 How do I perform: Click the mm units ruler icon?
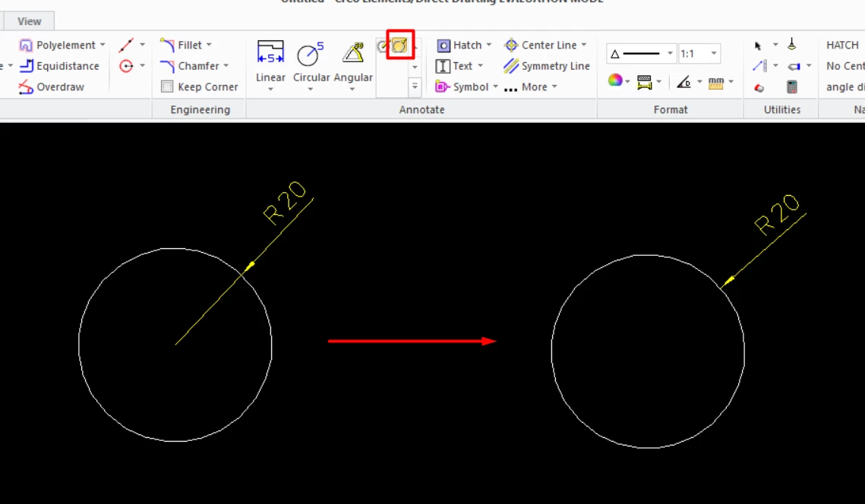click(x=716, y=82)
